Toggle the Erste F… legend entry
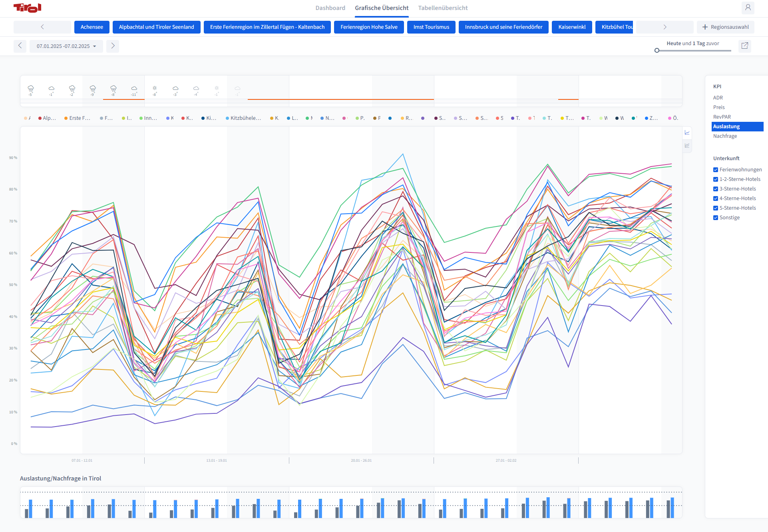The image size is (768, 532). [x=77, y=118]
